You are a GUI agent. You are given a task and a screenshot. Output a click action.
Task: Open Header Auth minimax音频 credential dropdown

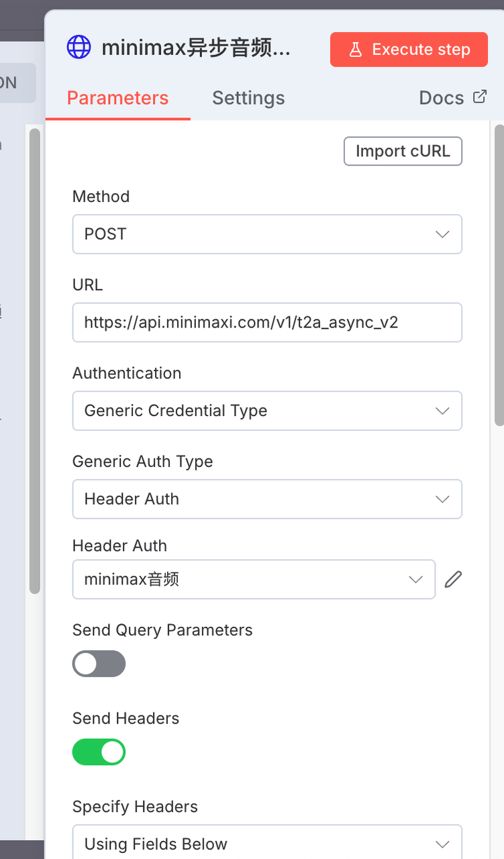point(254,579)
